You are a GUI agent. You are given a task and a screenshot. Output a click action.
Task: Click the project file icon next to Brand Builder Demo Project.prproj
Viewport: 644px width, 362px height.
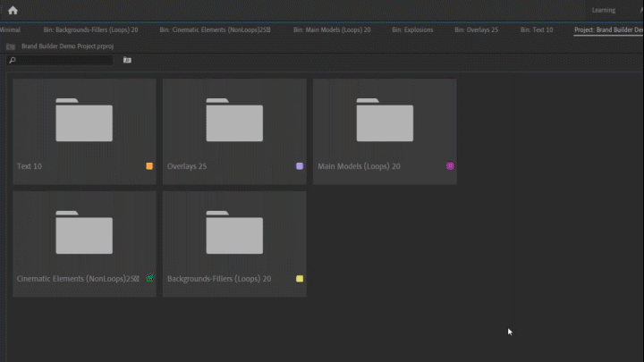tap(11, 46)
